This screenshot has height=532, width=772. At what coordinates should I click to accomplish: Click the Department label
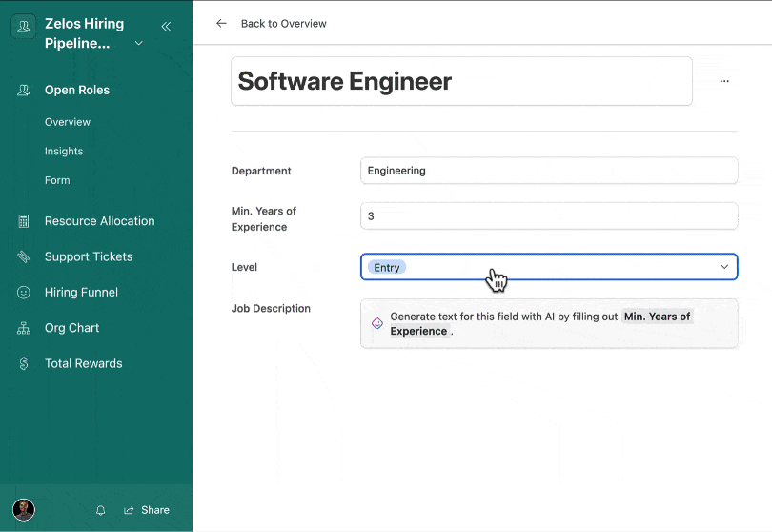[261, 171]
